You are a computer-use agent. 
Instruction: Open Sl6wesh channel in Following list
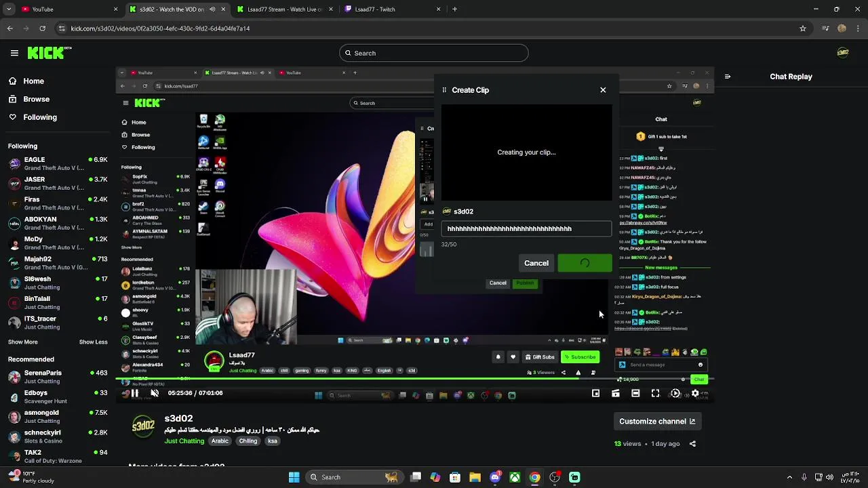coord(58,283)
